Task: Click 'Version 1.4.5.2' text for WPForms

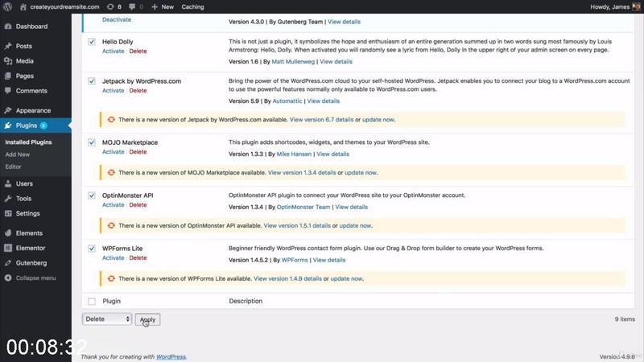Action: (248, 260)
